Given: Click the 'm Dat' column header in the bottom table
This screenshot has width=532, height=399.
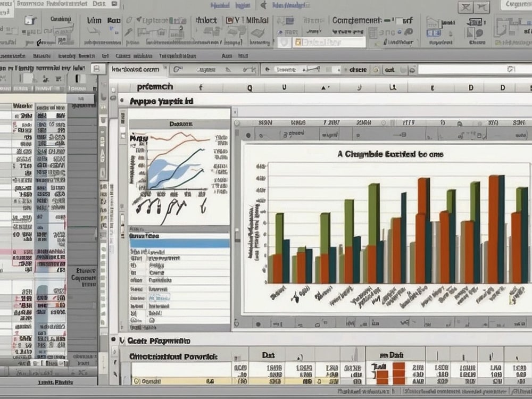Looking at the screenshot, I should click(x=392, y=355).
